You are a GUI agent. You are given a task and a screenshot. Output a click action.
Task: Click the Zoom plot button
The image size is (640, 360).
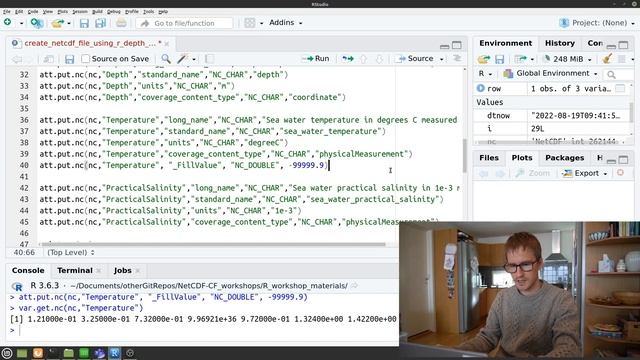(x=533, y=173)
